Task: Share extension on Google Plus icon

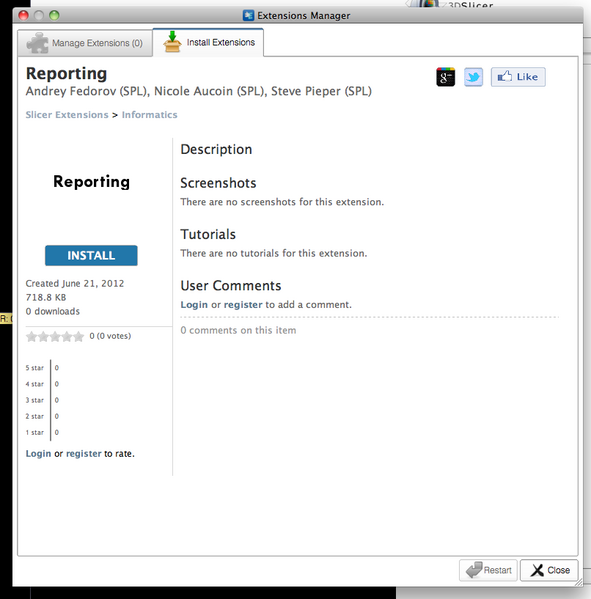Action: 445,77
